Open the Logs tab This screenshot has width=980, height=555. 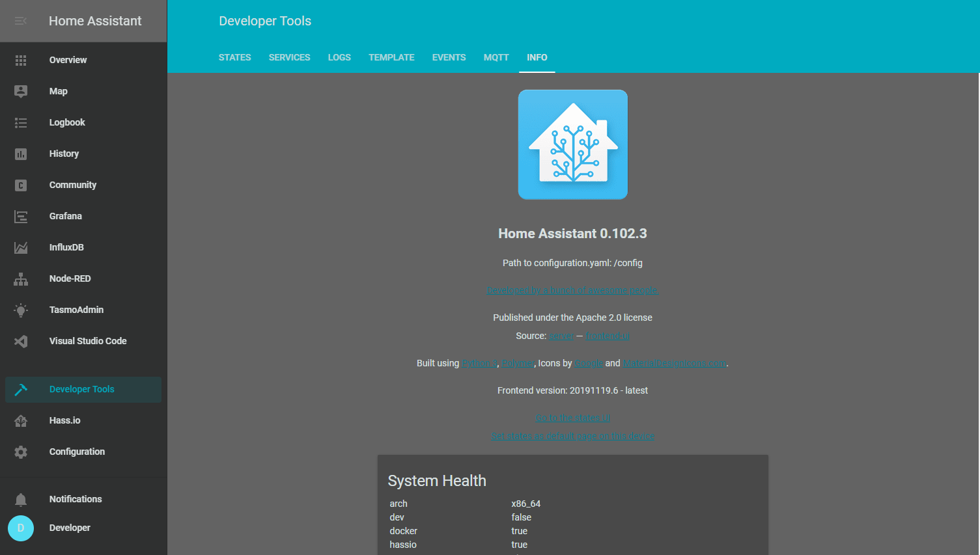point(339,57)
